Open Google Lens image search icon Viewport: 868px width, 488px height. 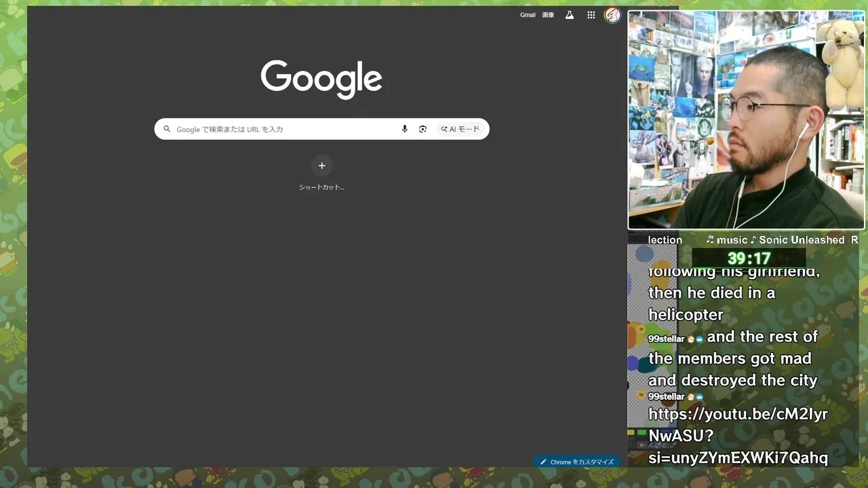coord(422,129)
